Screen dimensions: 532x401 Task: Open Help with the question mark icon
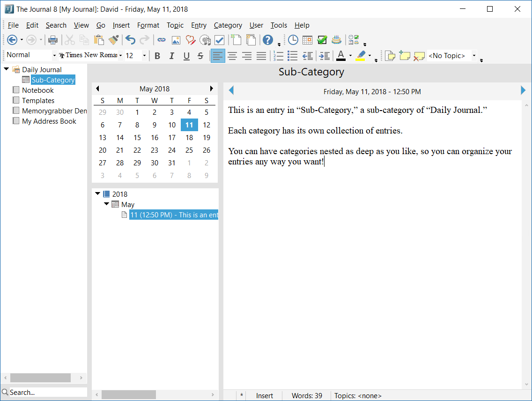268,40
